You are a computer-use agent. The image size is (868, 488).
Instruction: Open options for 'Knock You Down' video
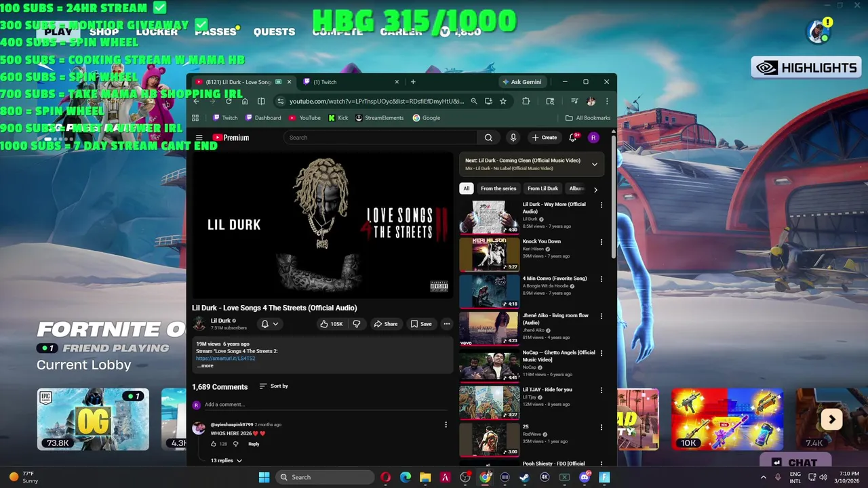[601, 242]
